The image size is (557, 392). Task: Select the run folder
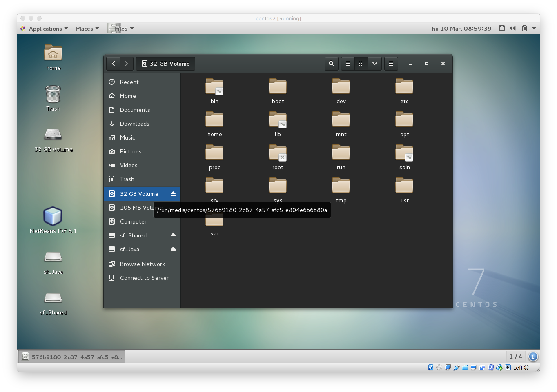[341, 157]
